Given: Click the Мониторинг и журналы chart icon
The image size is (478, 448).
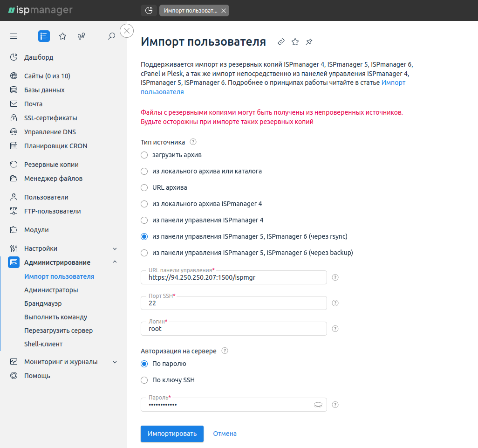Looking at the screenshot, I should point(14,362).
